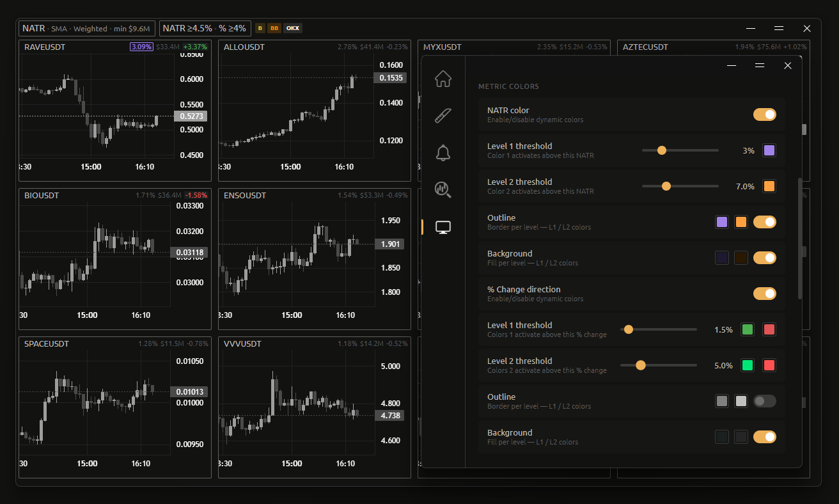Open the chart screener magnifier section
Image resolution: width=839 pixels, height=504 pixels.
(x=443, y=189)
